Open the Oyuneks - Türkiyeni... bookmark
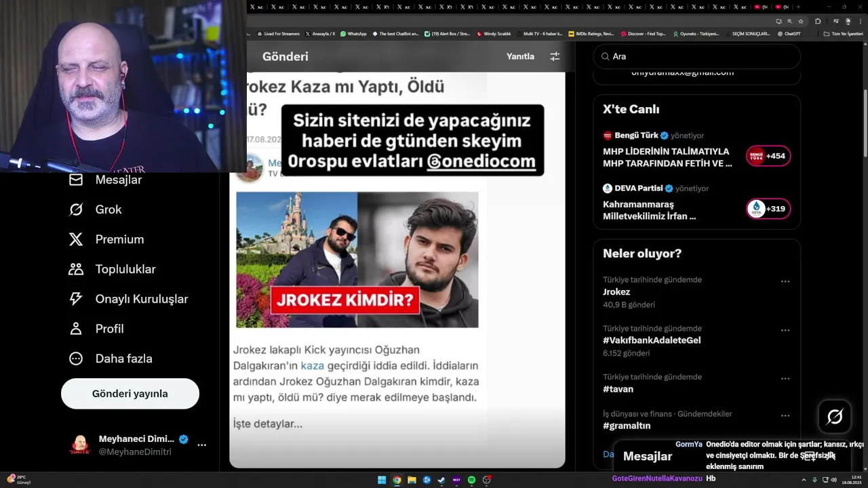Viewport: 868px width, 488px height. click(696, 33)
